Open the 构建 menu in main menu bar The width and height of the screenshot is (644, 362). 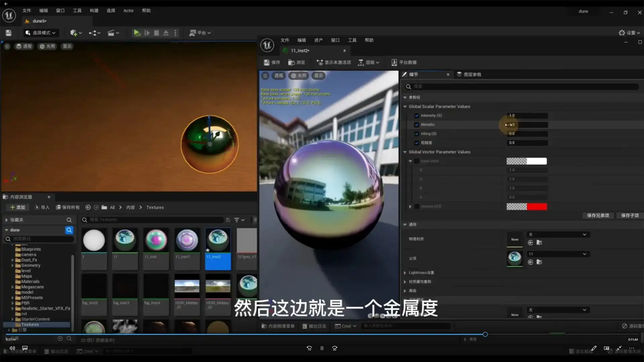point(94,11)
